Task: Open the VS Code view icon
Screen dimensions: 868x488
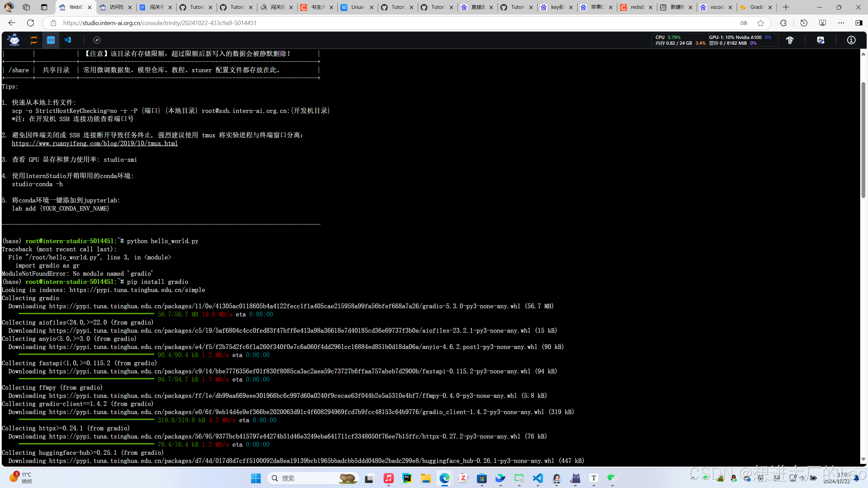Action: (x=68, y=40)
